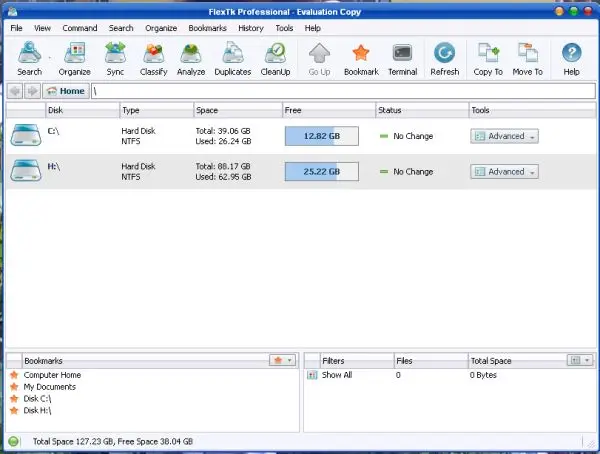Image resolution: width=600 pixels, height=454 pixels.
Task: Click No Change status for C:\
Action: pyautogui.click(x=413, y=136)
